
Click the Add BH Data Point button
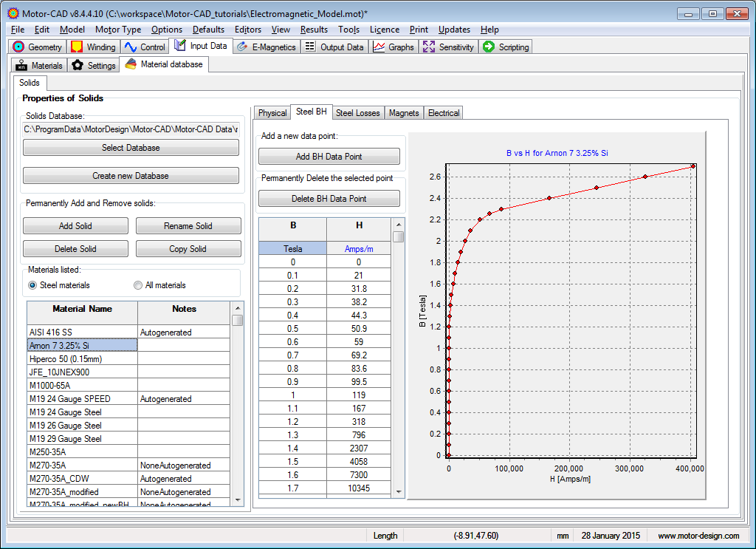pyautogui.click(x=329, y=156)
